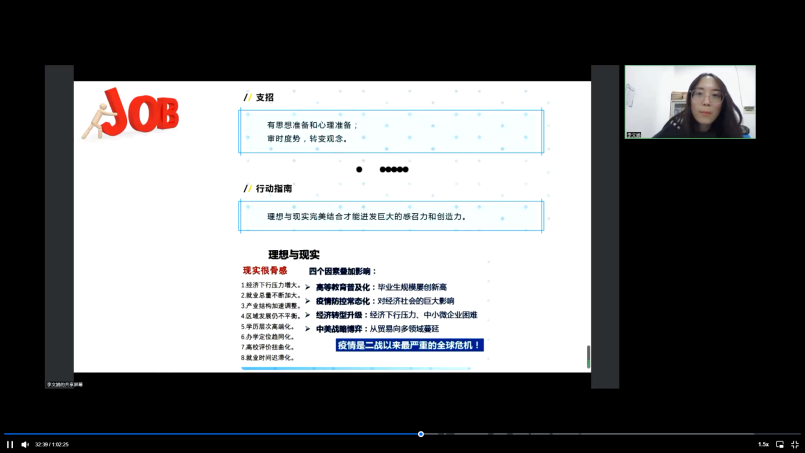Click the red JOB logo image
Viewport: 805px width, 453px height.
pos(130,112)
